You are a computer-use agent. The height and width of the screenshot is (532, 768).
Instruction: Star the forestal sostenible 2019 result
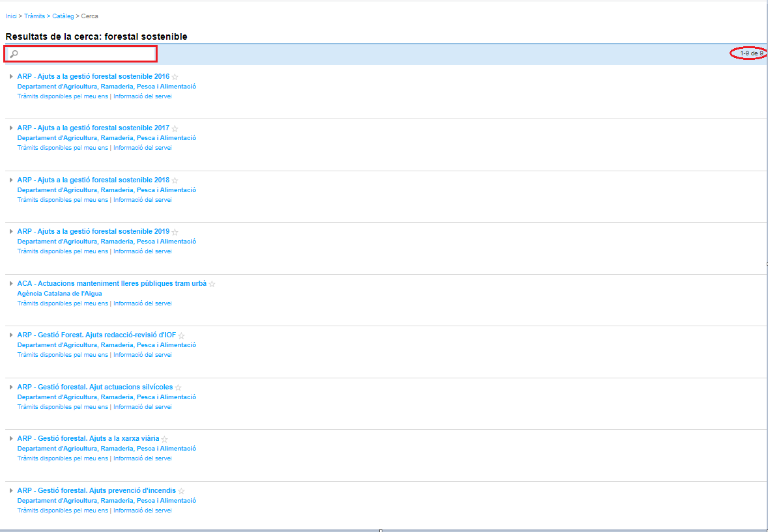[x=175, y=232]
